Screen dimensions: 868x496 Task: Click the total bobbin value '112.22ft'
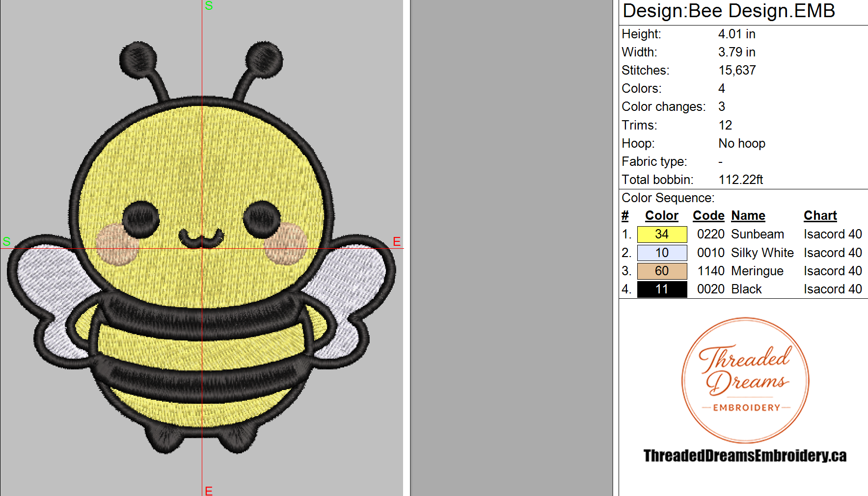740,180
